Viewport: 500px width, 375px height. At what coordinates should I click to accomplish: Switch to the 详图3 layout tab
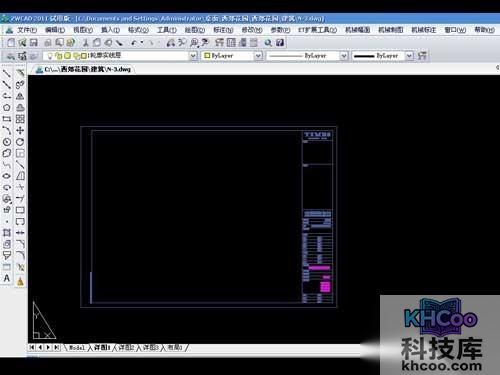click(x=151, y=348)
